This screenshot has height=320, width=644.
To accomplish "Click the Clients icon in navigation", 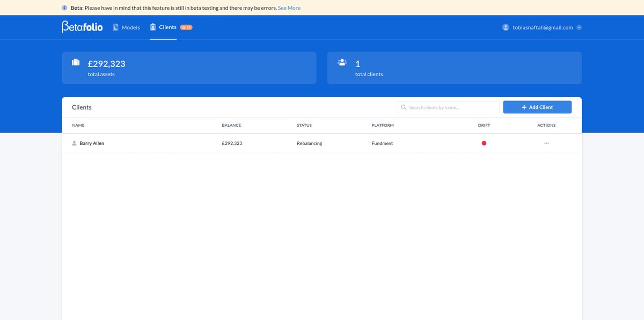I will coord(152,26).
